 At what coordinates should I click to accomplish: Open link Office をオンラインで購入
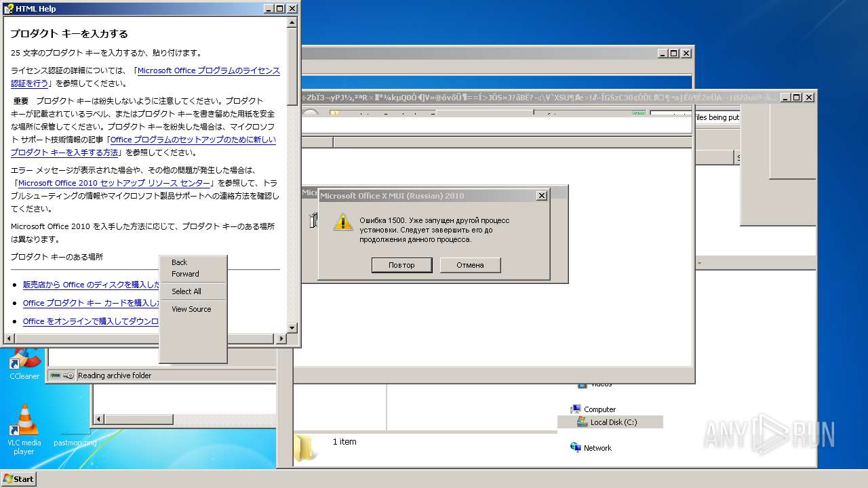pos(92,321)
